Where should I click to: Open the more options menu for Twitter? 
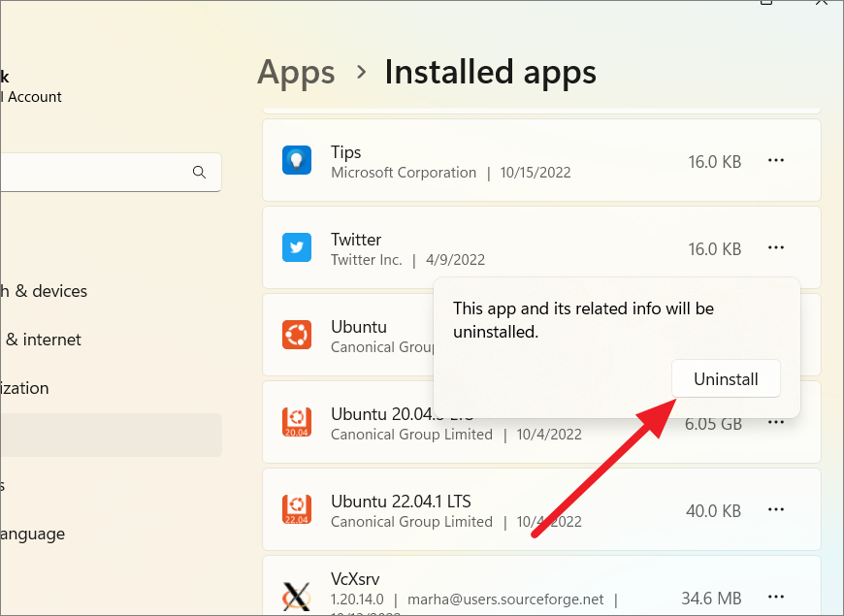click(x=776, y=247)
